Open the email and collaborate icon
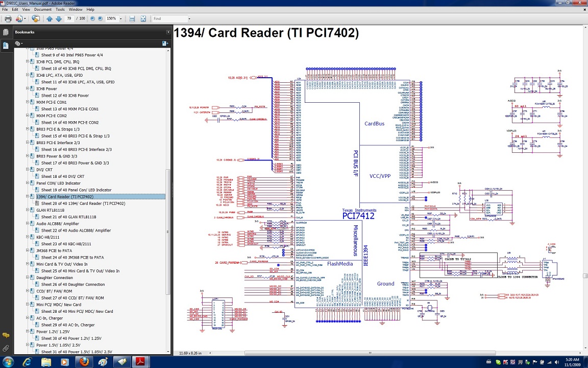The image size is (588, 368). coord(20,18)
